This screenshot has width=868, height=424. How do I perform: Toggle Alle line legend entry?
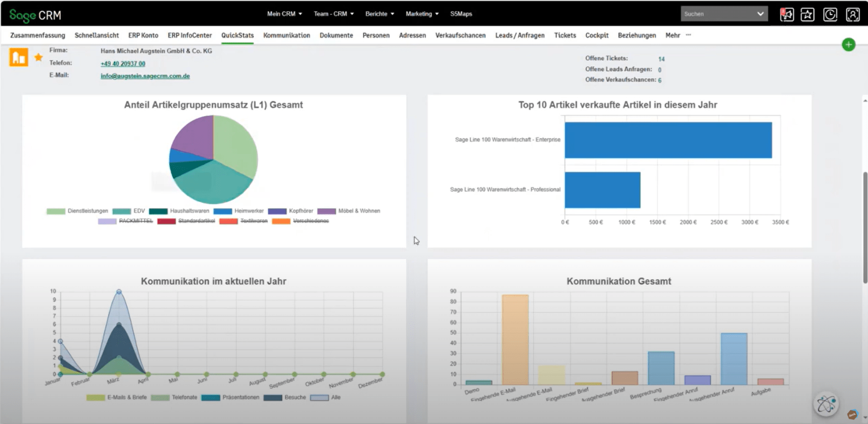pos(325,397)
